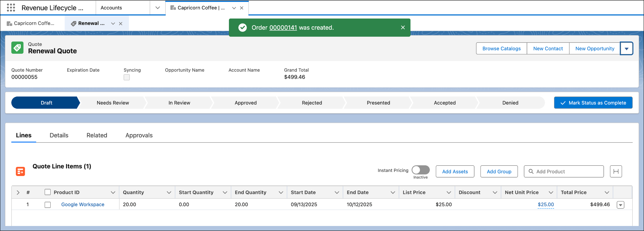Select the Needs Review stage
The image size is (644, 231).
click(113, 103)
